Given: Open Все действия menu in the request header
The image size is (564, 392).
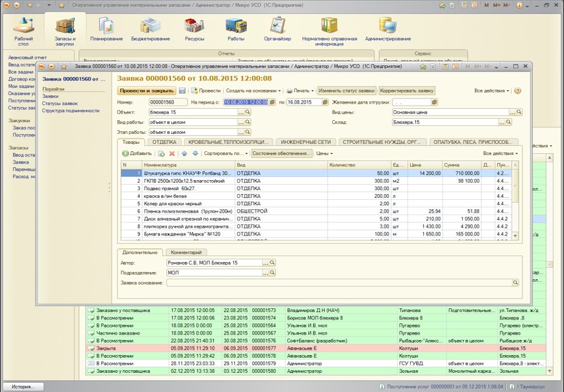Looking at the screenshot, I should click(x=492, y=91).
